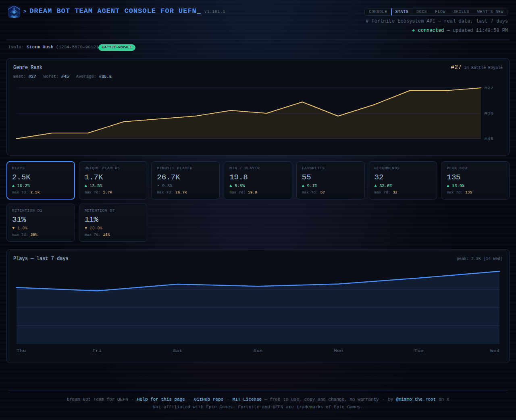Click the #36 axis label on rank chart
516x420 pixels.
click(489, 113)
